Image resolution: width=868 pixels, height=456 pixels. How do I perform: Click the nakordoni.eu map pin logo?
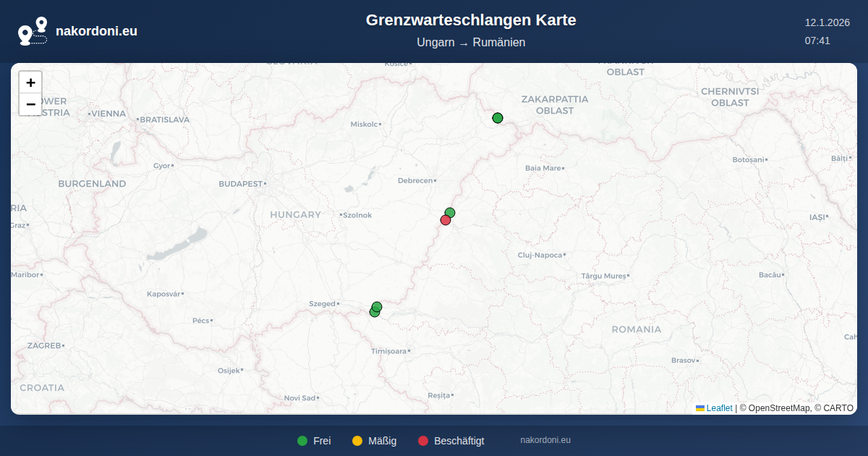tap(33, 31)
